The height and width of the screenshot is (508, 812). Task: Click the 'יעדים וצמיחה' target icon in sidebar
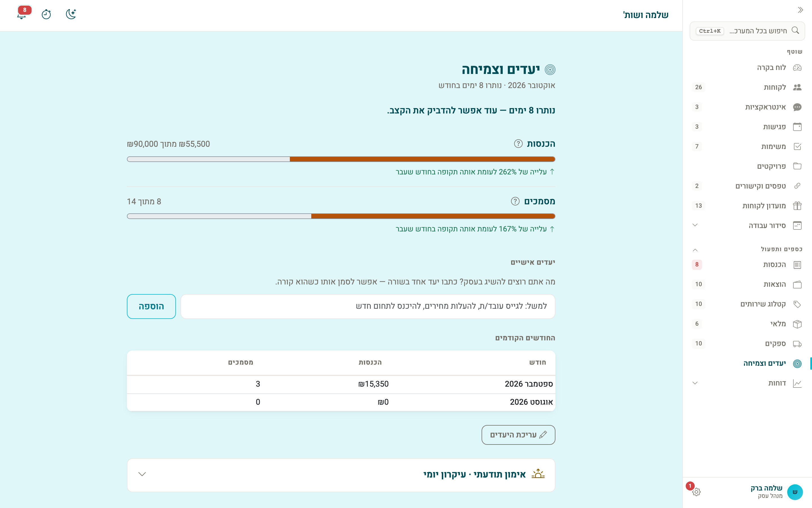point(797,364)
